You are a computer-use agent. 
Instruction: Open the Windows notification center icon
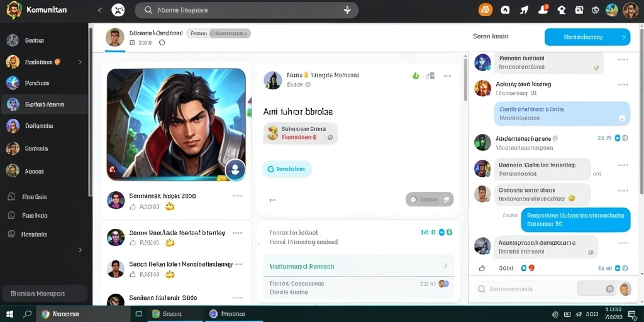coord(632,314)
